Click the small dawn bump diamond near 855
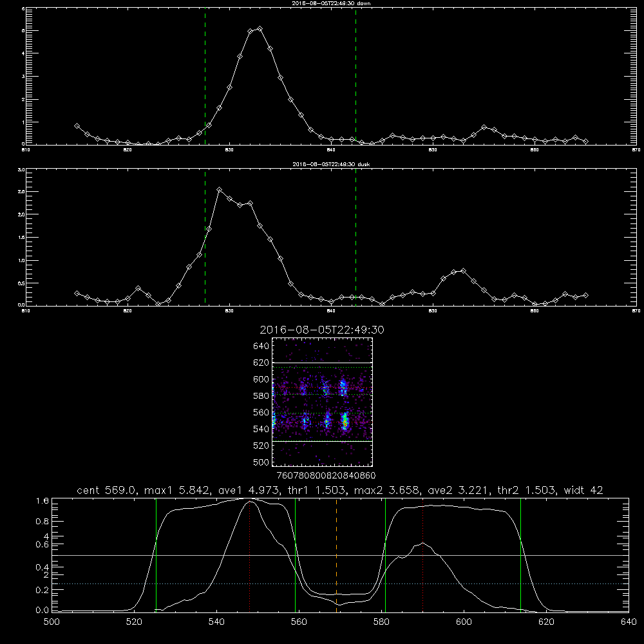 point(484,128)
